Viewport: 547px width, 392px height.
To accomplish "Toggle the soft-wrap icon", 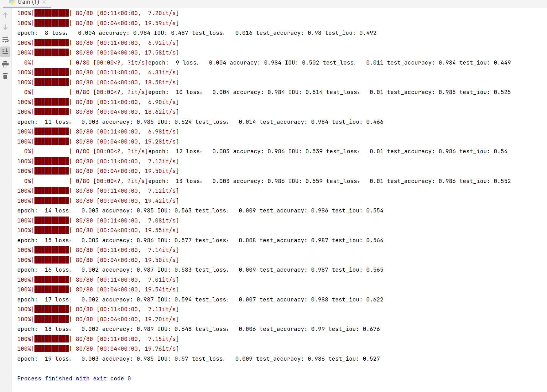I will pos(5,40).
